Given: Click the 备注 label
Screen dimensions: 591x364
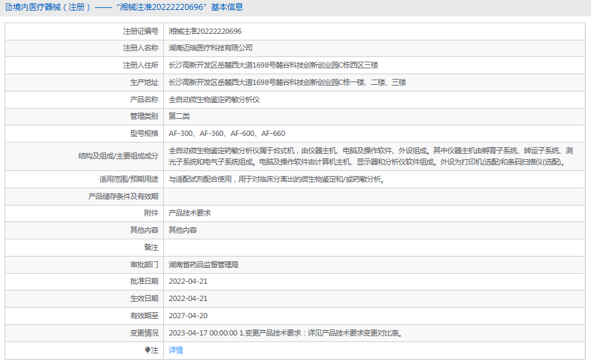Looking at the screenshot, I should [x=151, y=247].
